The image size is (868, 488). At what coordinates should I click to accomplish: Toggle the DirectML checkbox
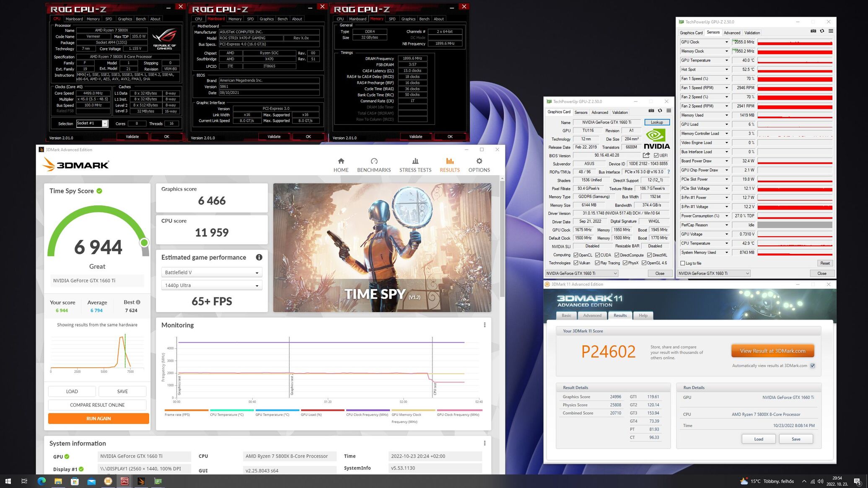coord(649,255)
